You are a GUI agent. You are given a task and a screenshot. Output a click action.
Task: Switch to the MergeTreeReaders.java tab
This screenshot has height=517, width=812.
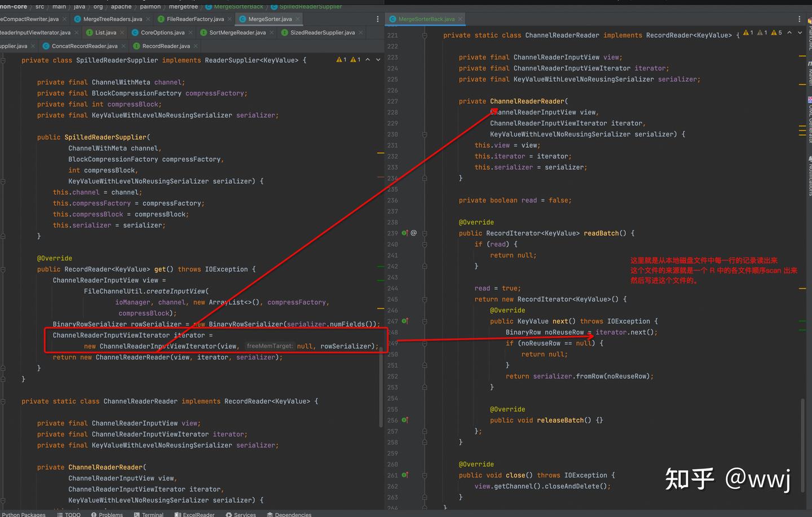tap(112, 19)
